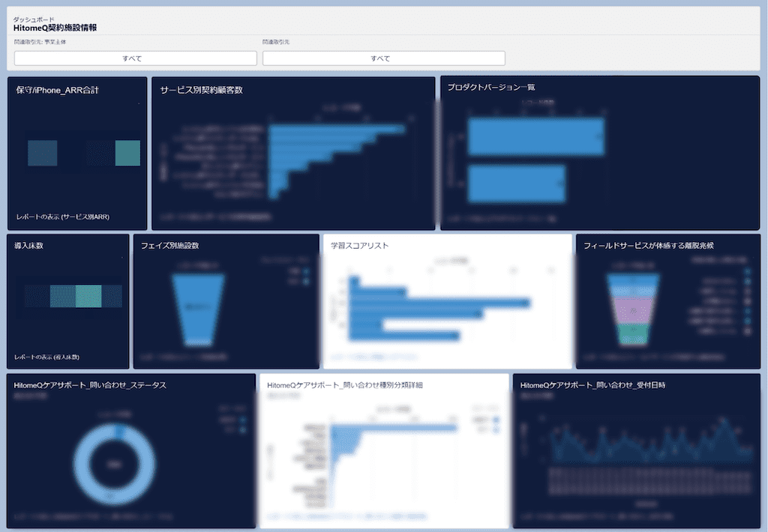The height and width of the screenshot is (532, 768).
Task: Click the プロダクトバージョン一覧 panel title
Action: pyautogui.click(x=490, y=87)
